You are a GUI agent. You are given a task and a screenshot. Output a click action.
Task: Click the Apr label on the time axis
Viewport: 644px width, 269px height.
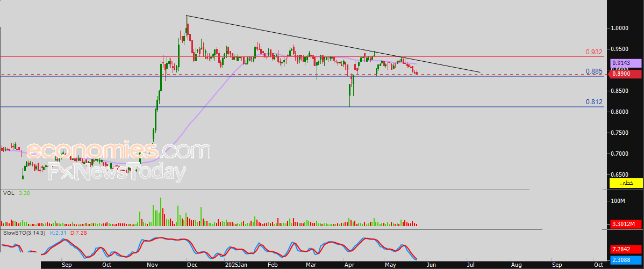350,265
